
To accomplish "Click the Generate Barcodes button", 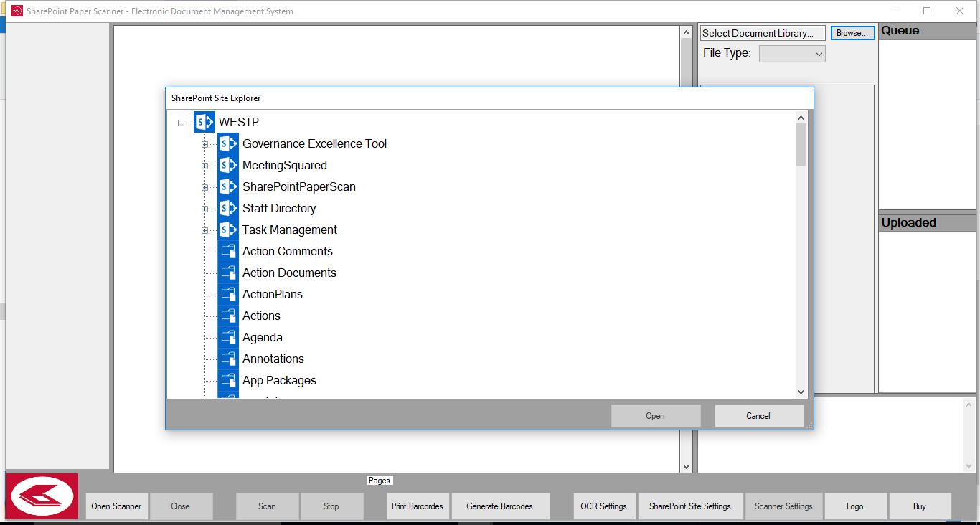I will point(500,506).
